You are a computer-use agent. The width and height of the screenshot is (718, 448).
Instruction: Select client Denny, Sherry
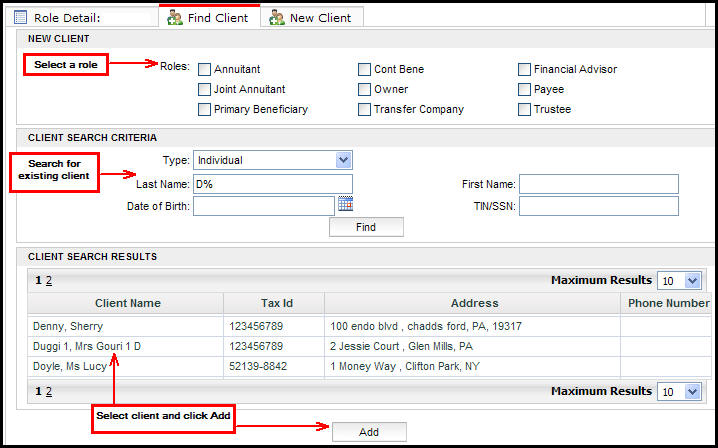(x=68, y=326)
